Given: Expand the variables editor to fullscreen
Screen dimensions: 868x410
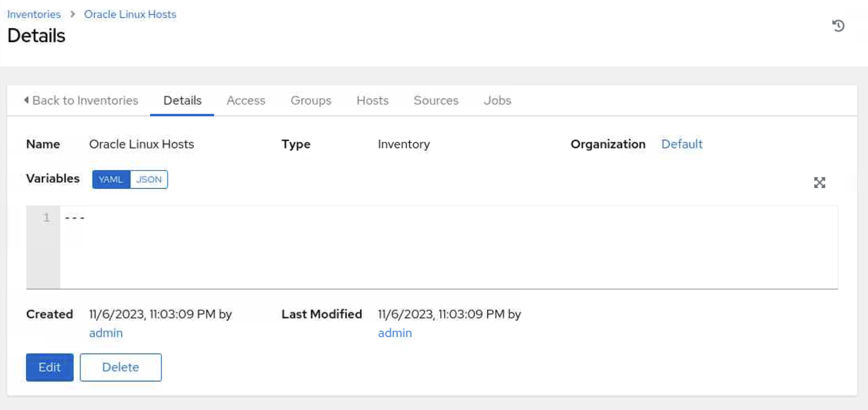Looking at the screenshot, I should (x=820, y=183).
